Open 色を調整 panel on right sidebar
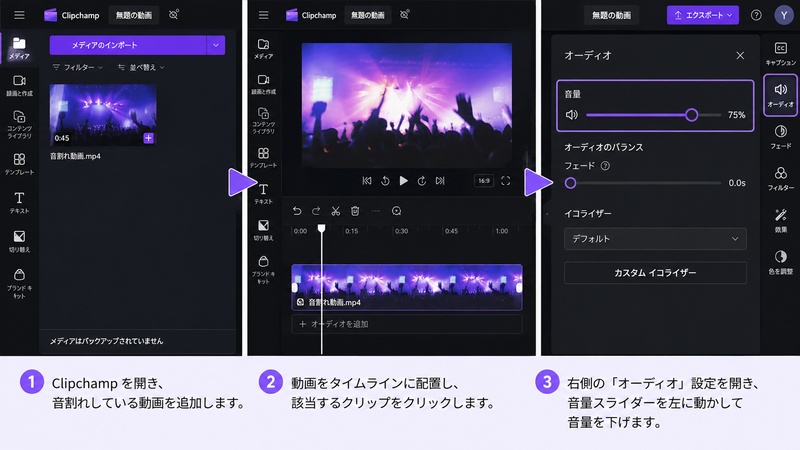800x450 pixels. point(781,262)
